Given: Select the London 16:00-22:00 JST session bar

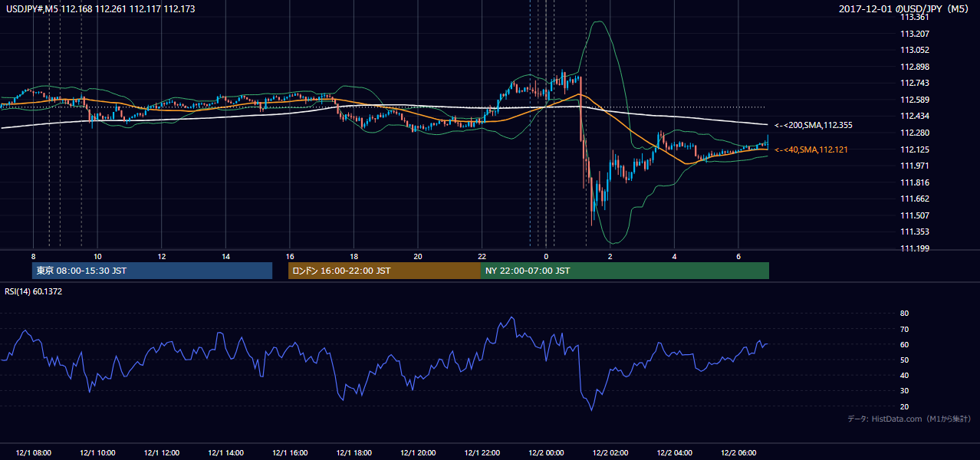Looking at the screenshot, I should pyautogui.click(x=384, y=271).
